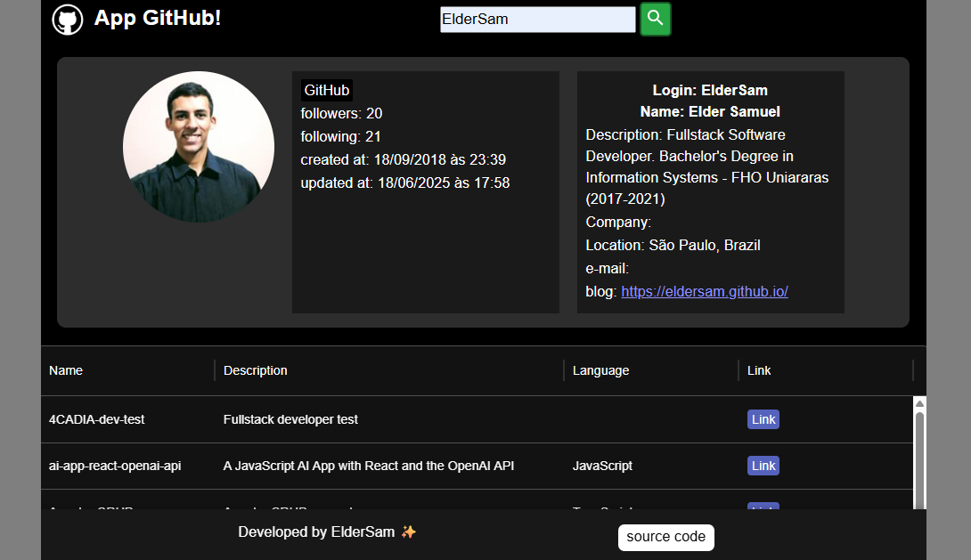
Task: Click the green search magnifier button
Action: [655, 20]
